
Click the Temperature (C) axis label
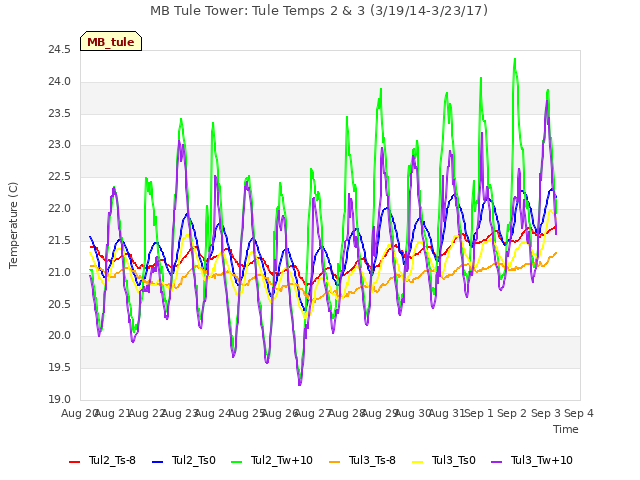tap(13, 225)
